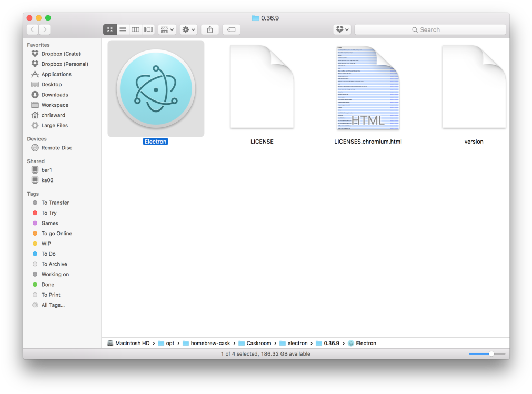Switch to cover flow view
532x394 pixels.
point(148,30)
